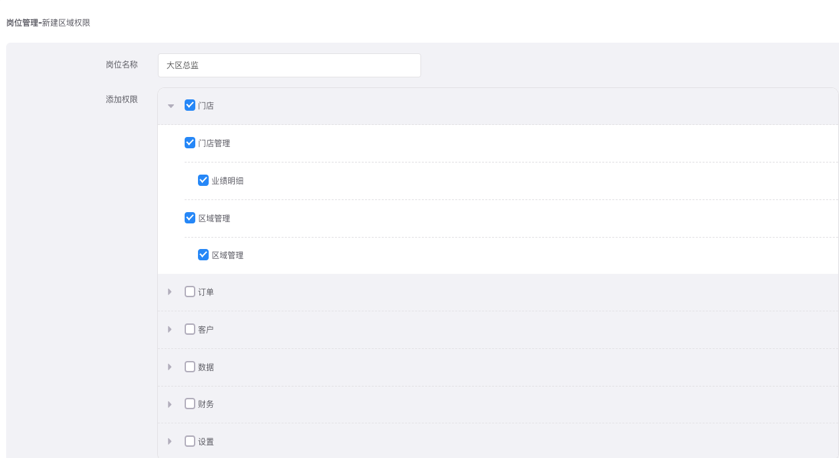Expand the 设置 tree node
839x458 pixels.
(170, 441)
